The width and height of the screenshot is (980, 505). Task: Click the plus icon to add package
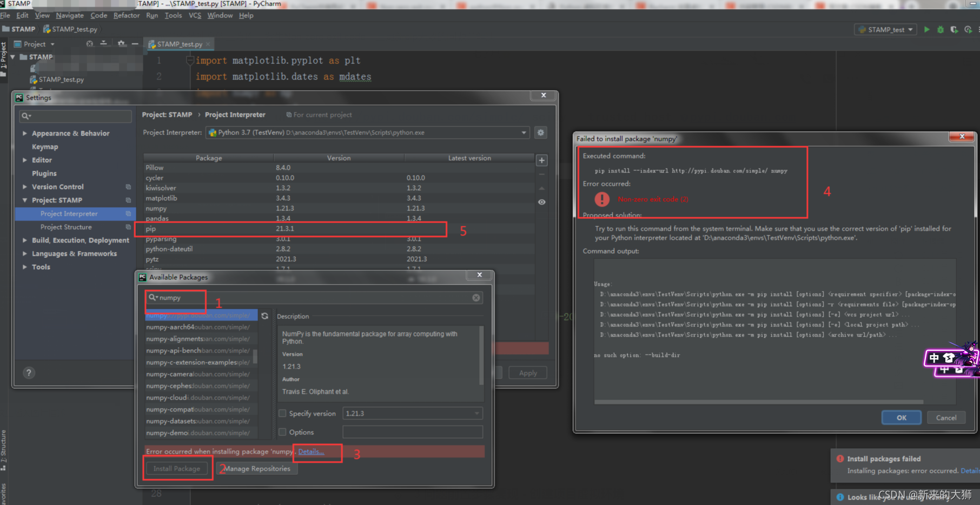pos(542,161)
